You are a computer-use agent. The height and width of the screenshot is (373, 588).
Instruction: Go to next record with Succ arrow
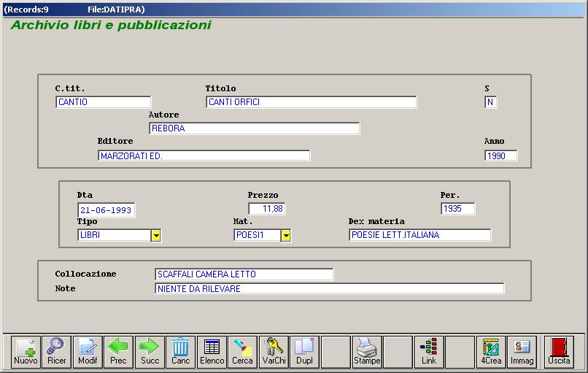click(150, 352)
